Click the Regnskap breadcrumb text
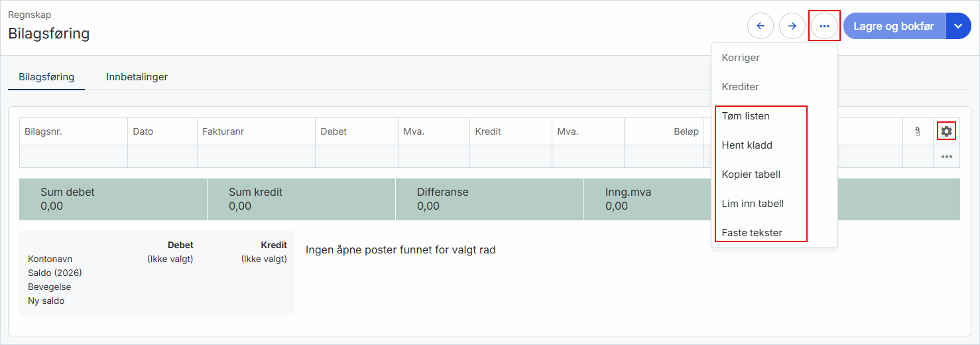The image size is (980, 345). coord(30,15)
